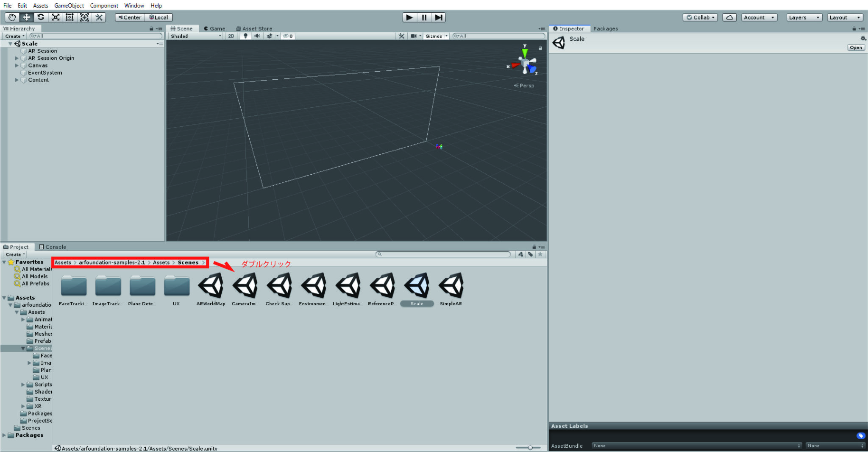This screenshot has width=868, height=452.
Task: Select the Scale tool
Action: point(56,17)
